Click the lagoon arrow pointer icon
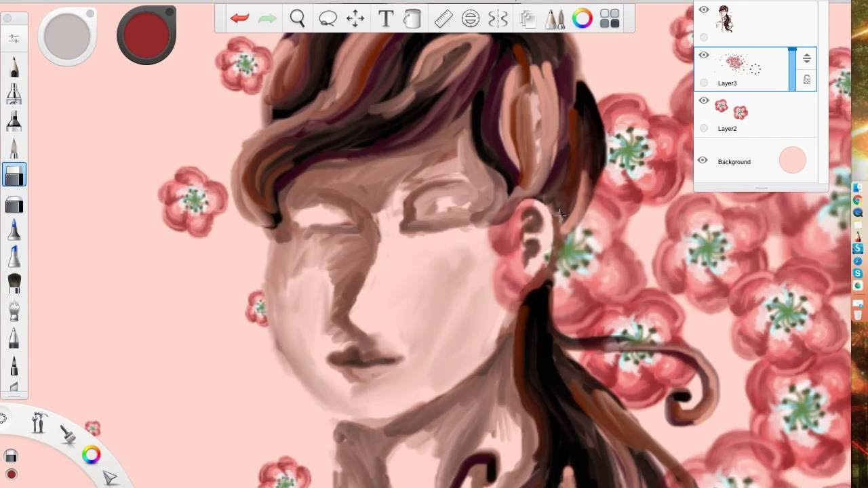Image resolution: width=868 pixels, height=488 pixels. (110, 479)
